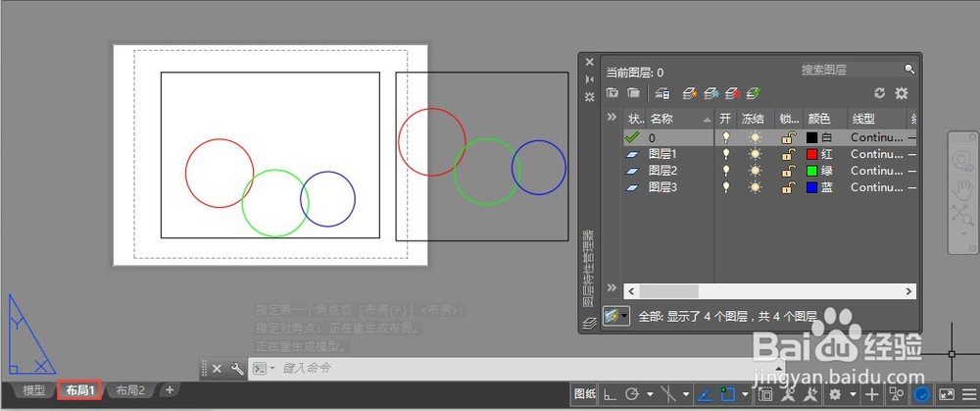Screen dimensions: 980x411
Task: Freeze layer 图层1 with sun icon
Action: (755, 154)
